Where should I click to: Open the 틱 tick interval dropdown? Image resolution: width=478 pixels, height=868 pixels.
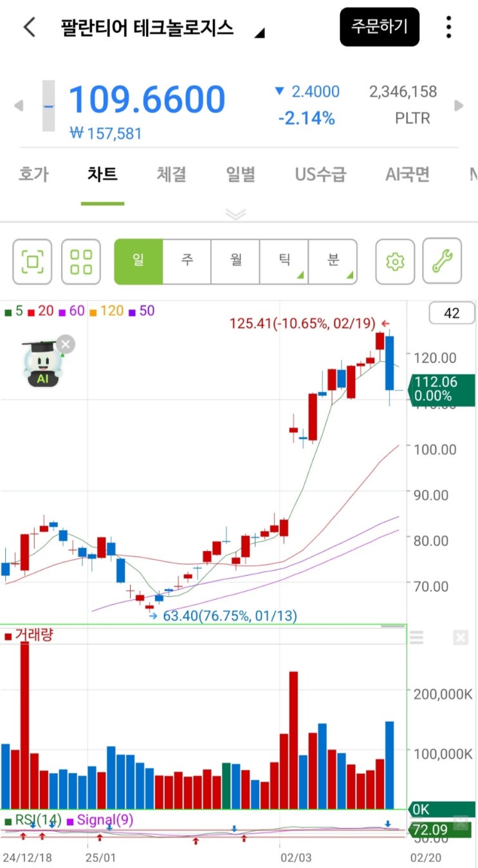pos(284,261)
